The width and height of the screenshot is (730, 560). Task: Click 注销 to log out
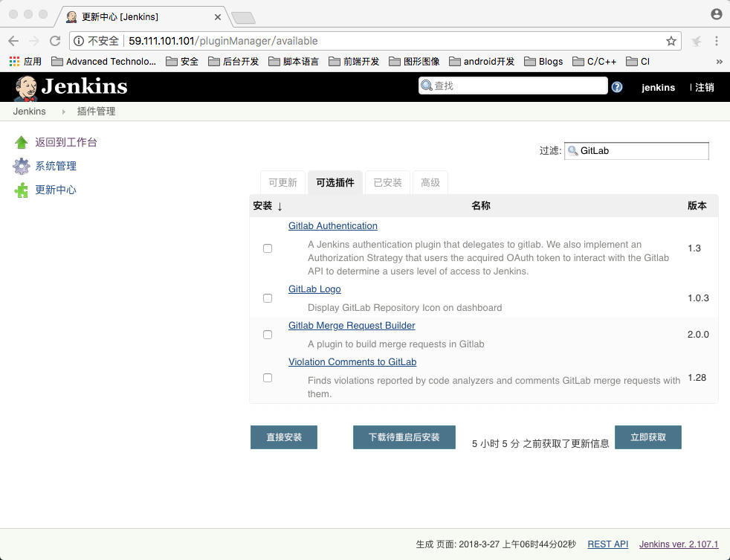point(705,87)
